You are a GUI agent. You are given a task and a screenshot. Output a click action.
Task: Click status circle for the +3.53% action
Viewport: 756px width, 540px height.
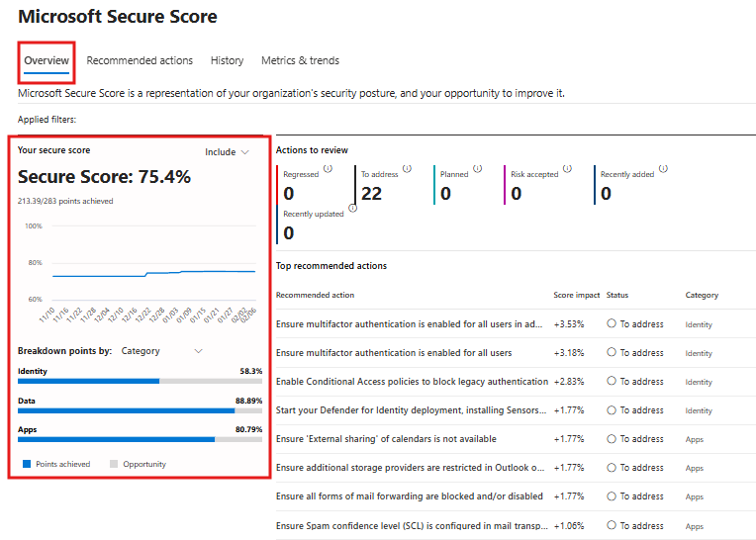click(612, 323)
